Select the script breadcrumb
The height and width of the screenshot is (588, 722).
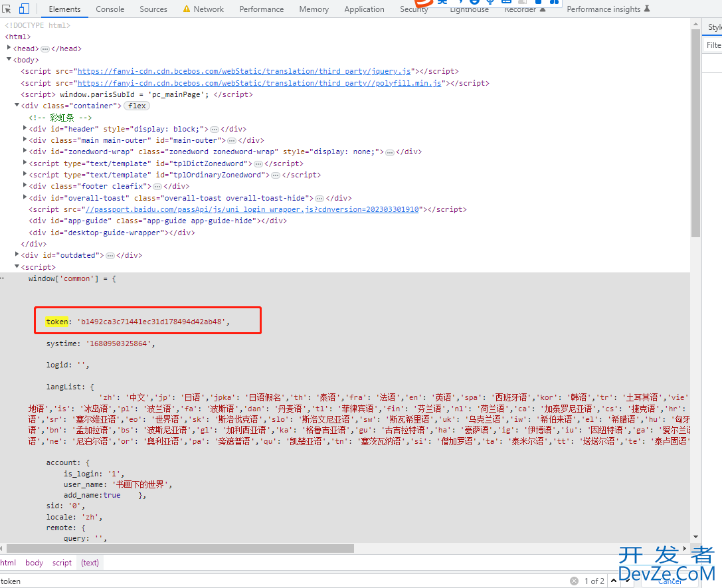[62, 563]
